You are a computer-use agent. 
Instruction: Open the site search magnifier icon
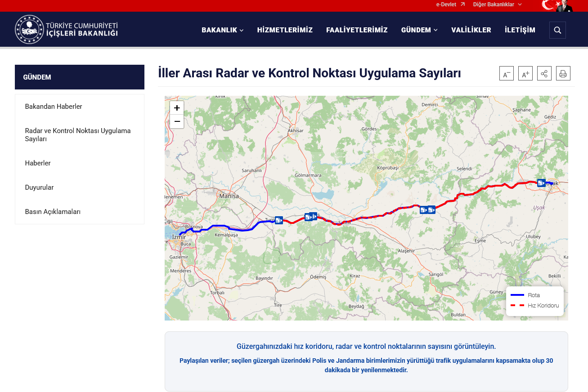[x=557, y=30]
